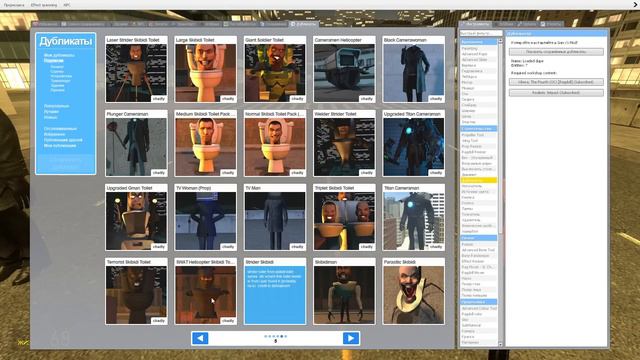This screenshot has width=640, height=360.
Task: Select the Parasitic Skibidi dupe
Action: coord(414,291)
